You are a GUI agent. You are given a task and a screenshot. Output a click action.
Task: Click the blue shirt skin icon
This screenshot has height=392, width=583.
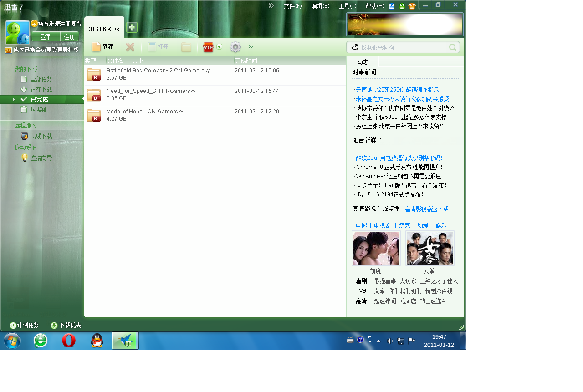tap(392, 6)
